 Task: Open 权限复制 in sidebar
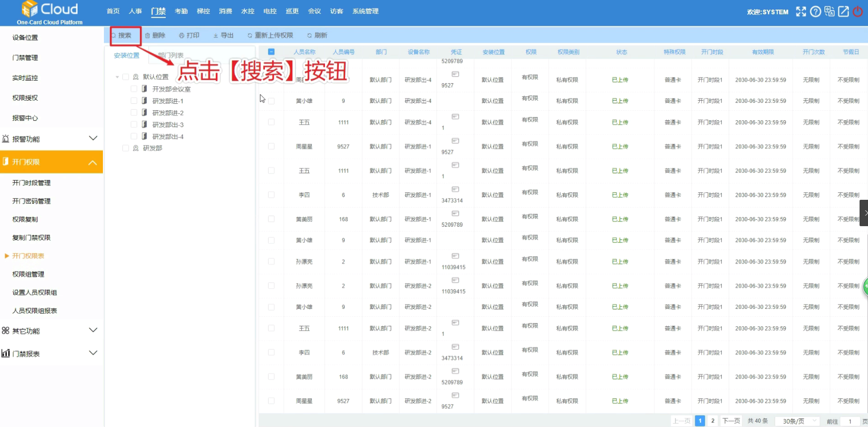pos(25,219)
